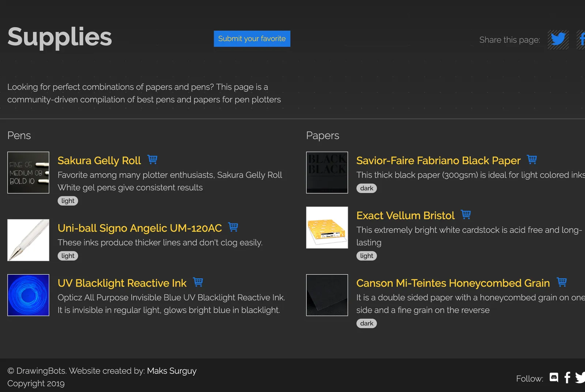Image resolution: width=585 pixels, height=392 pixels.
Task: Open the UV Blacklight Reactive Ink link
Action: 122,283
